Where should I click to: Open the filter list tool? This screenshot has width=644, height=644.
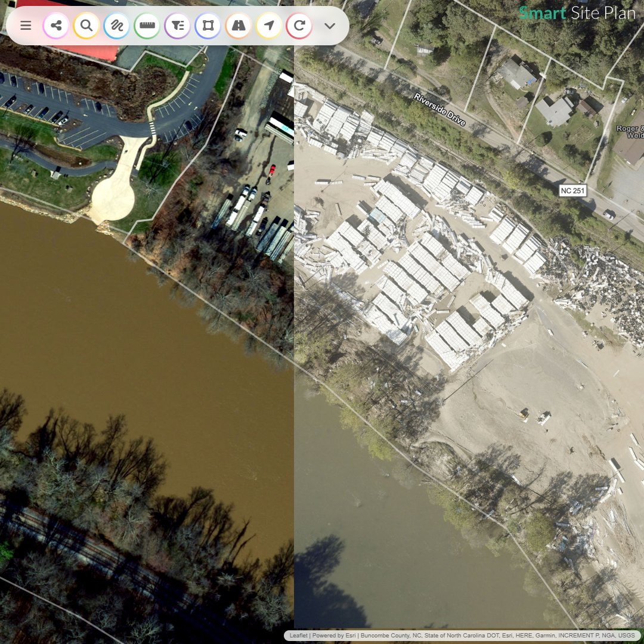click(x=178, y=26)
